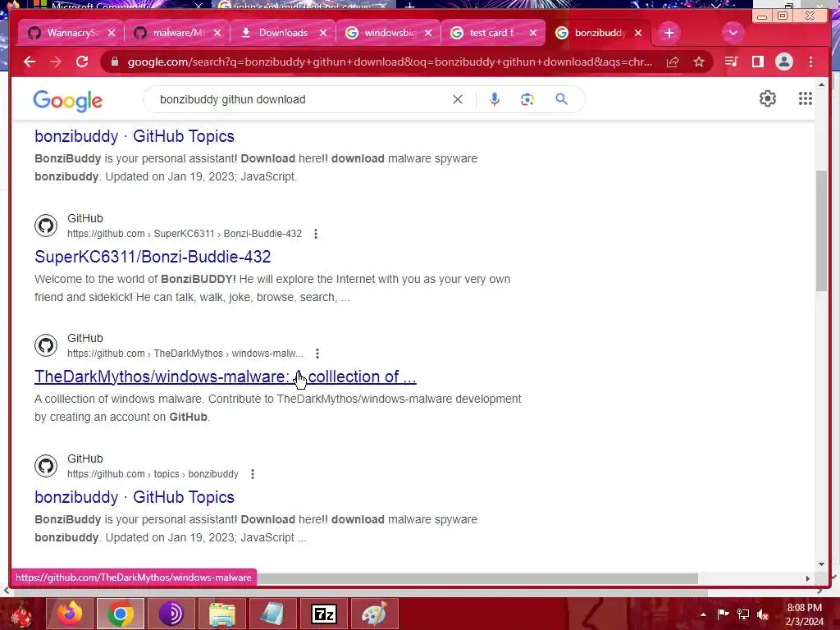Reload the current page

pos(82,62)
